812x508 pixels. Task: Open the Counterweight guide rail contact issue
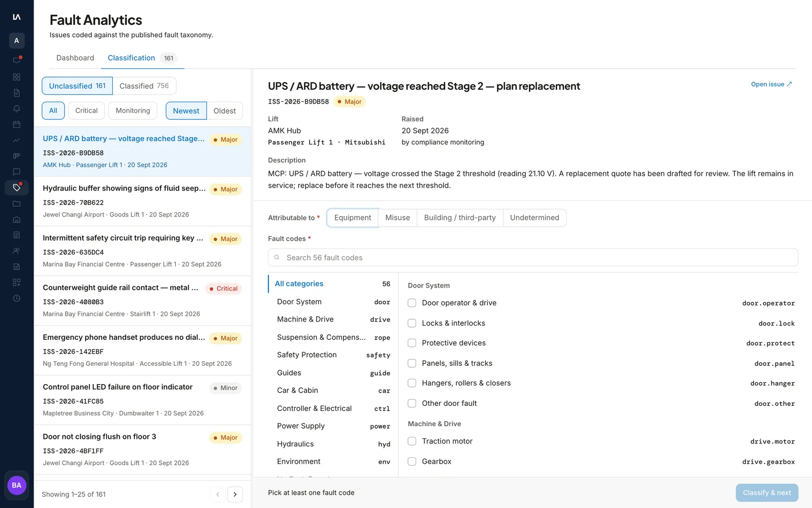pos(143,301)
